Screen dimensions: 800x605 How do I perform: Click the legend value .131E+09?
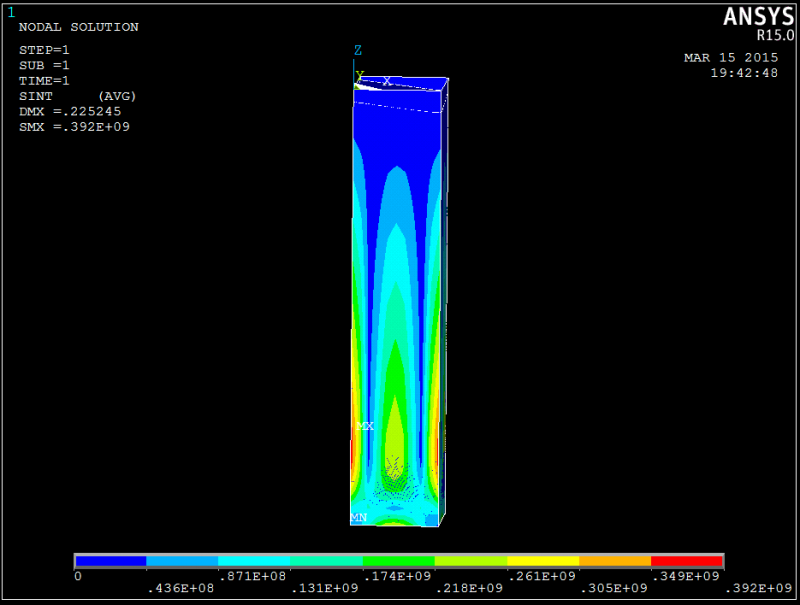tap(325, 589)
